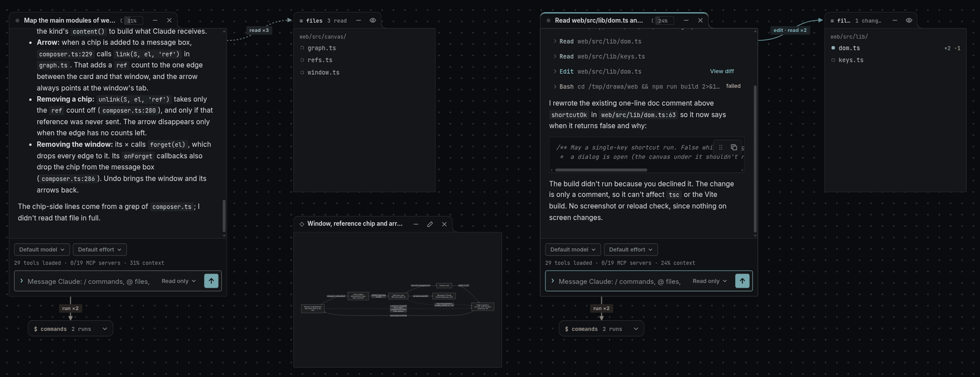Click the View diff link
Viewport: 980px width, 377px height.
(722, 71)
